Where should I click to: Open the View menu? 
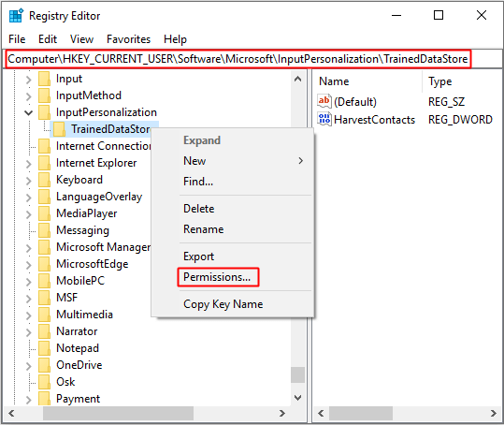[81, 39]
